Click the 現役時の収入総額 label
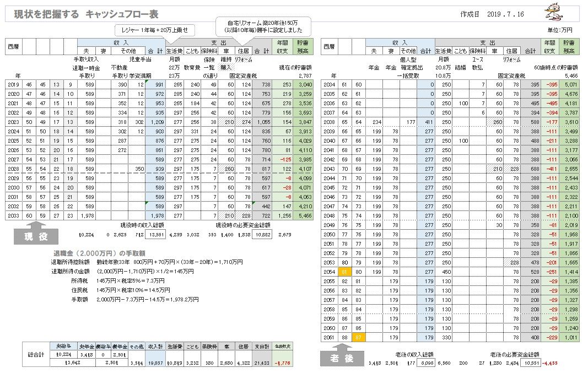Viewport: 588px width, 373px height. tap(142, 225)
